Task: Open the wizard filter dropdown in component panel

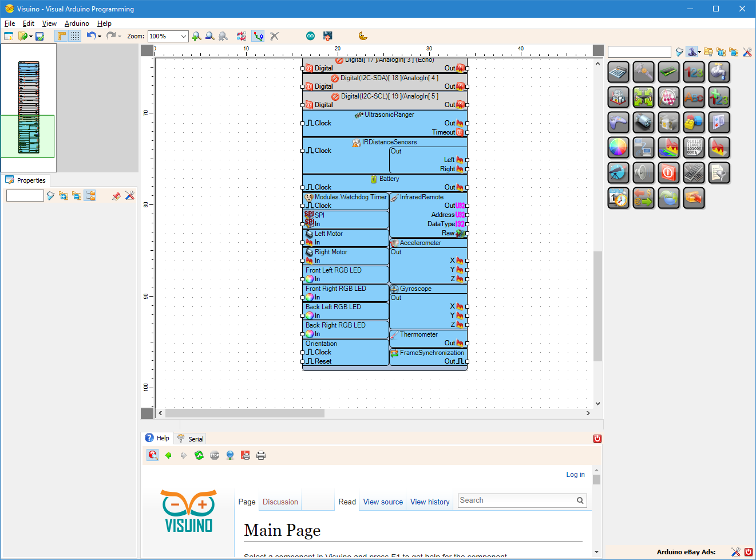Action: point(698,52)
